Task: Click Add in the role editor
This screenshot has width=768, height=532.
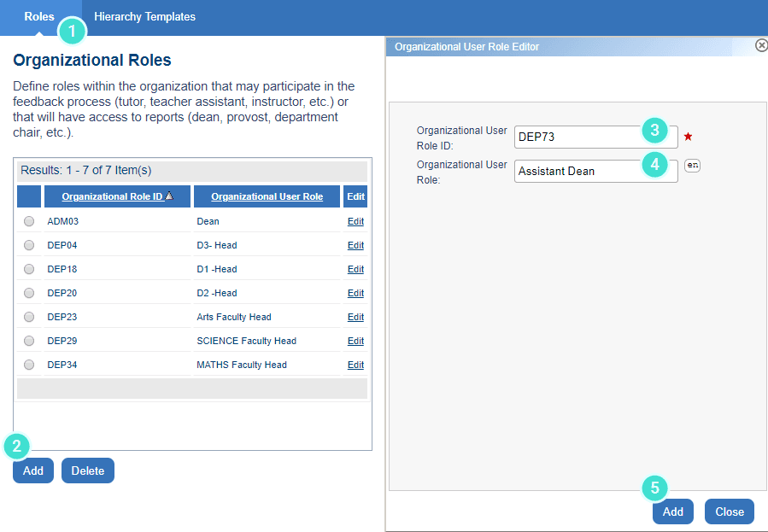Action: [672, 512]
